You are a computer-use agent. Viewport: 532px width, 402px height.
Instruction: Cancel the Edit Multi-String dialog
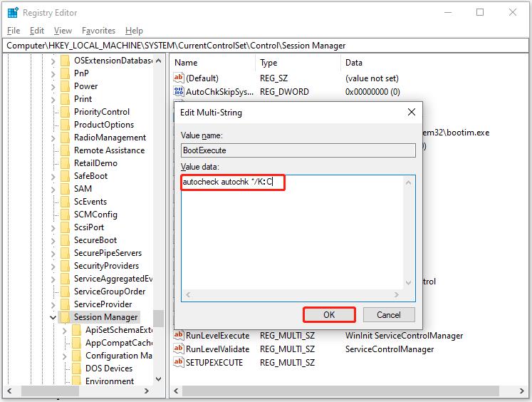tap(389, 315)
